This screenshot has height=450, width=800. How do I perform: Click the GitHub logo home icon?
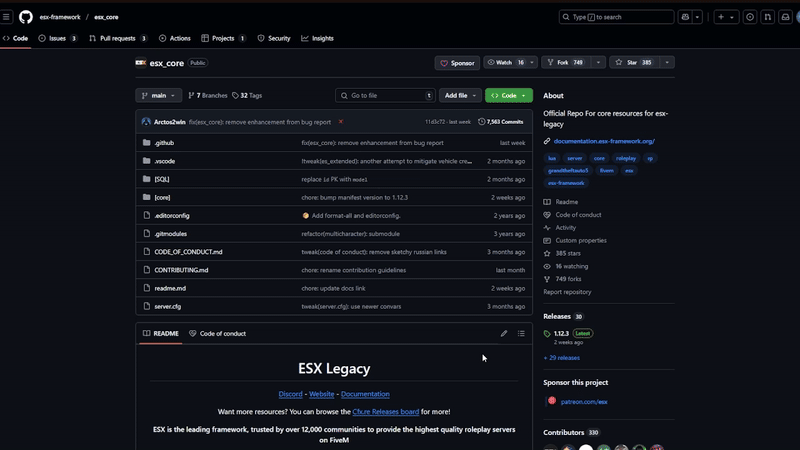point(26,17)
